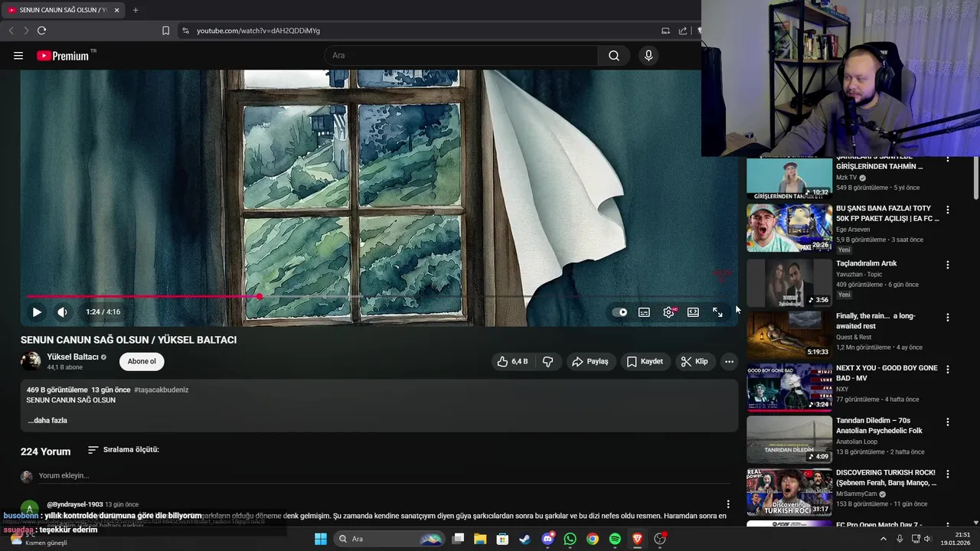
Task: Create a clip with Klip button
Action: point(695,361)
